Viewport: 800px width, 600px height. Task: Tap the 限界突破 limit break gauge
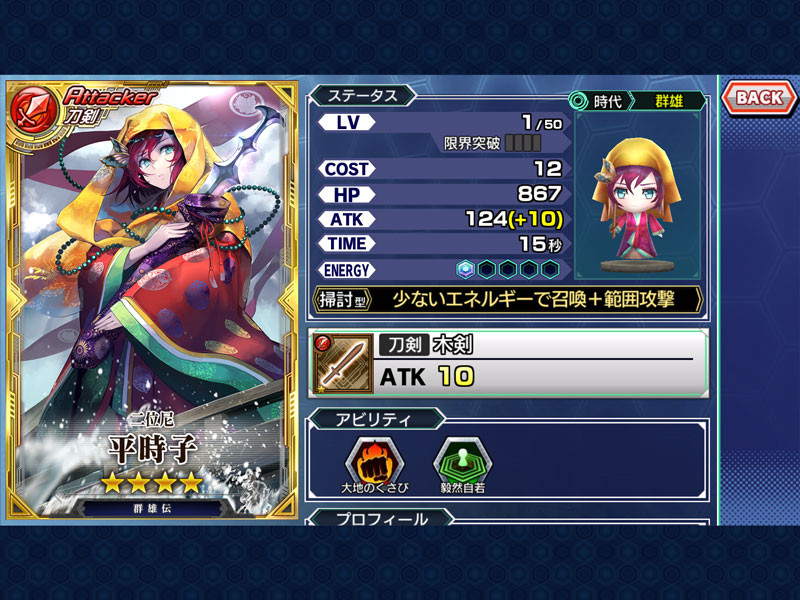tap(523, 143)
